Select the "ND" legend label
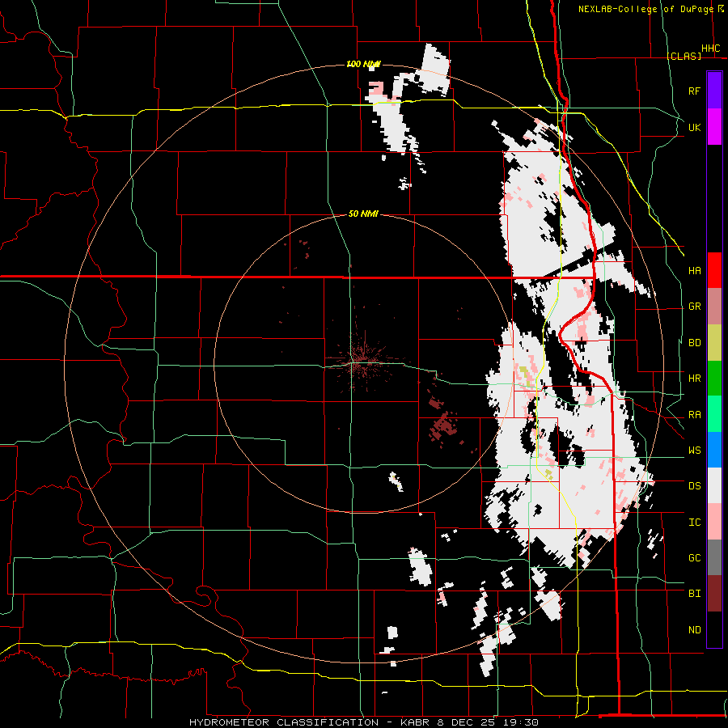The image size is (728, 728). [694, 630]
